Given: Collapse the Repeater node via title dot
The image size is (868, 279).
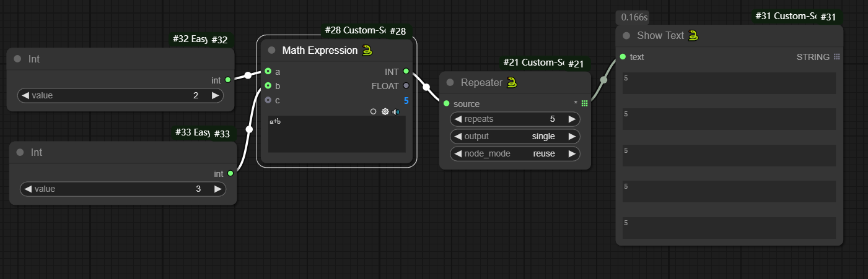Looking at the screenshot, I should pyautogui.click(x=450, y=82).
